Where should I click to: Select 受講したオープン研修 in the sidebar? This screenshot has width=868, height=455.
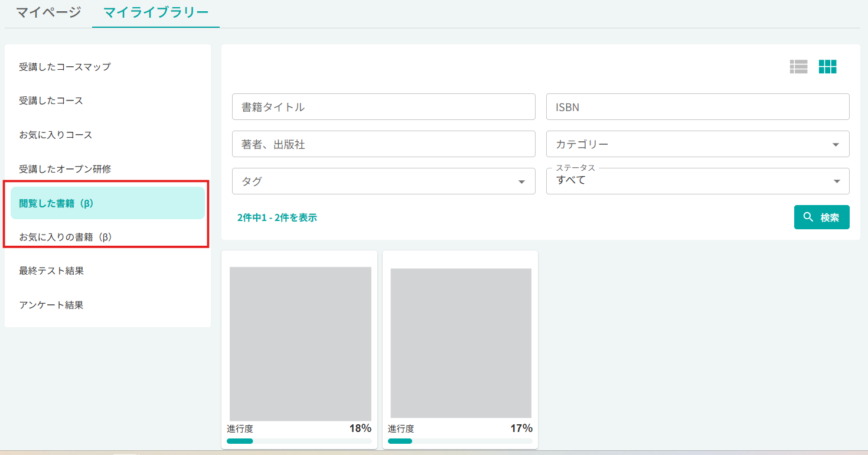65,168
